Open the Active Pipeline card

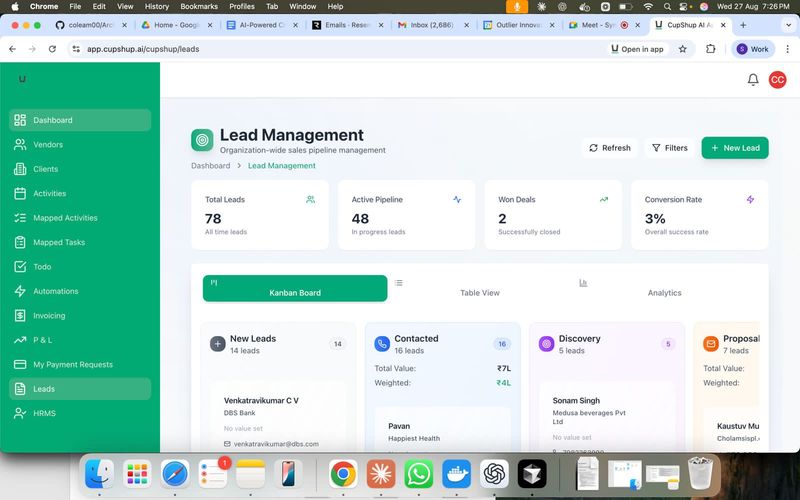click(407, 215)
